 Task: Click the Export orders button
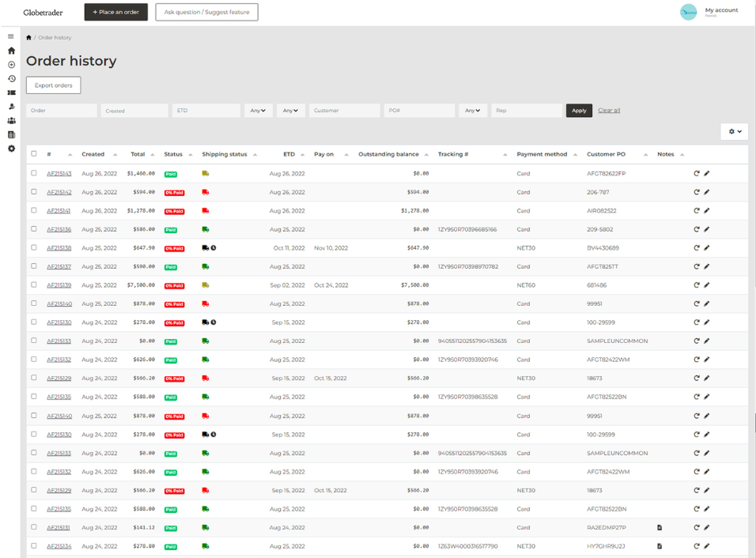(54, 85)
